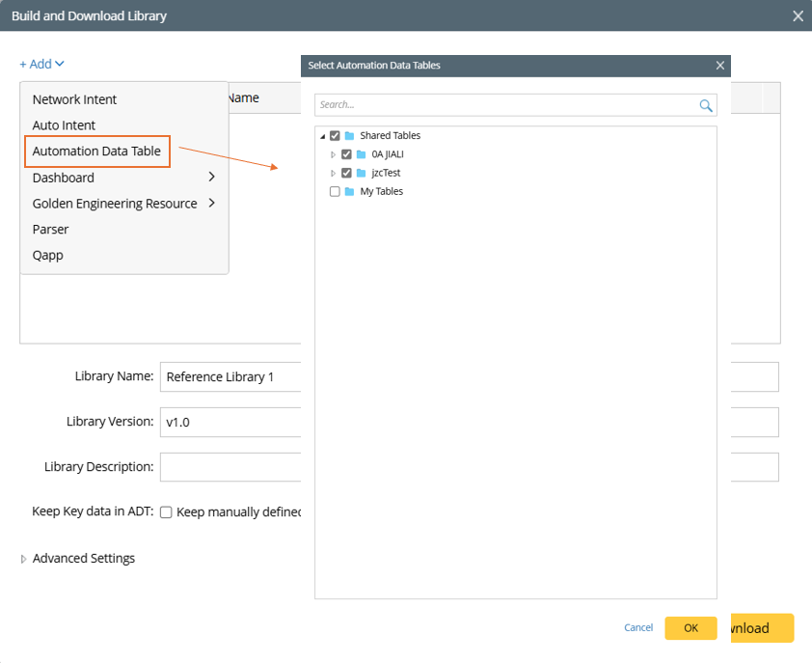The height and width of the screenshot is (663, 812).
Task: Click the search magnifier icon
Action: tap(706, 105)
